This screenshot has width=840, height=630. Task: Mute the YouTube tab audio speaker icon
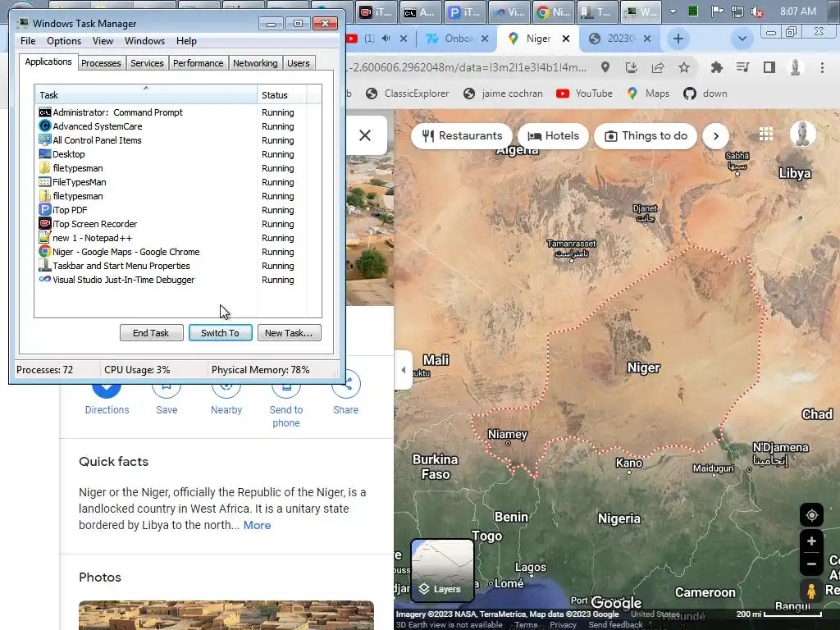386,39
